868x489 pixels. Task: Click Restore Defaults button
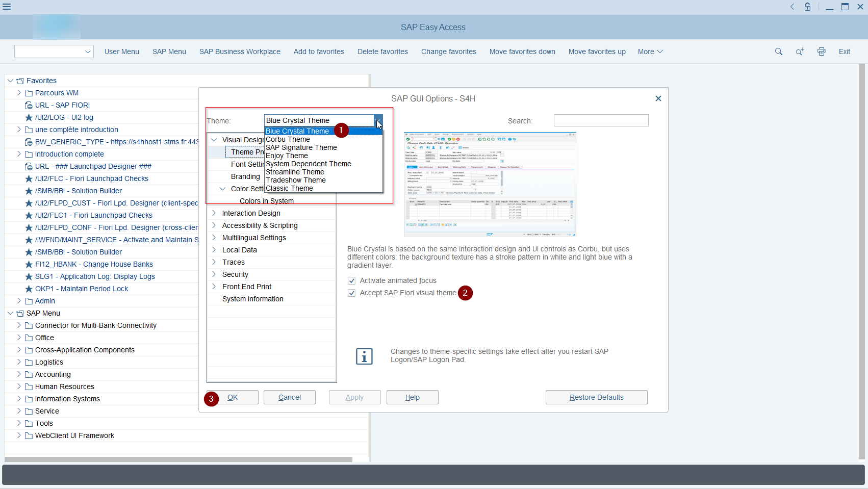tap(597, 397)
